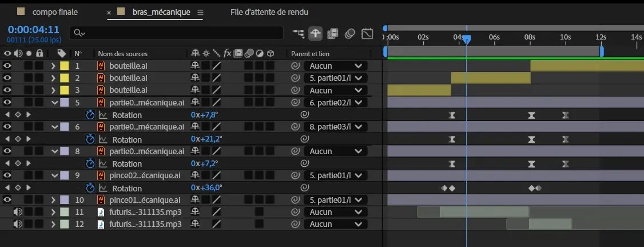This screenshot has width=644, height=247.
Task: Click the layer search field
Action: pos(176,33)
